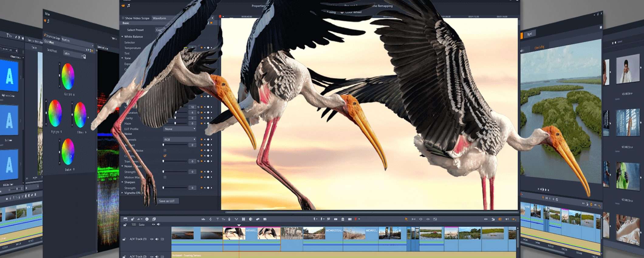Hide A/V Track (1) using eye icon

coord(152,239)
